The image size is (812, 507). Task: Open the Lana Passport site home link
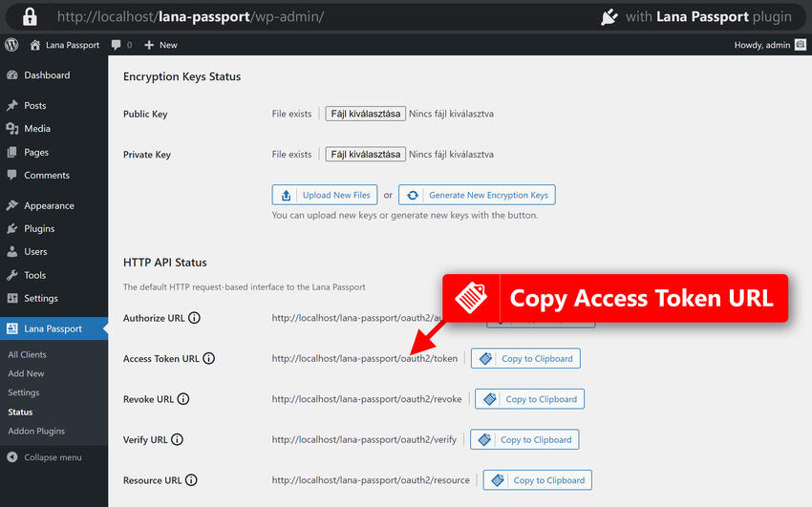coord(65,45)
